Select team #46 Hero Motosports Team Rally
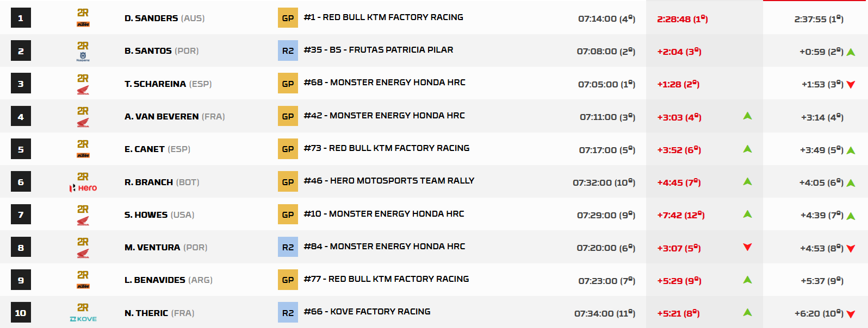Image resolution: width=868 pixels, height=328 pixels. coord(389,180)
